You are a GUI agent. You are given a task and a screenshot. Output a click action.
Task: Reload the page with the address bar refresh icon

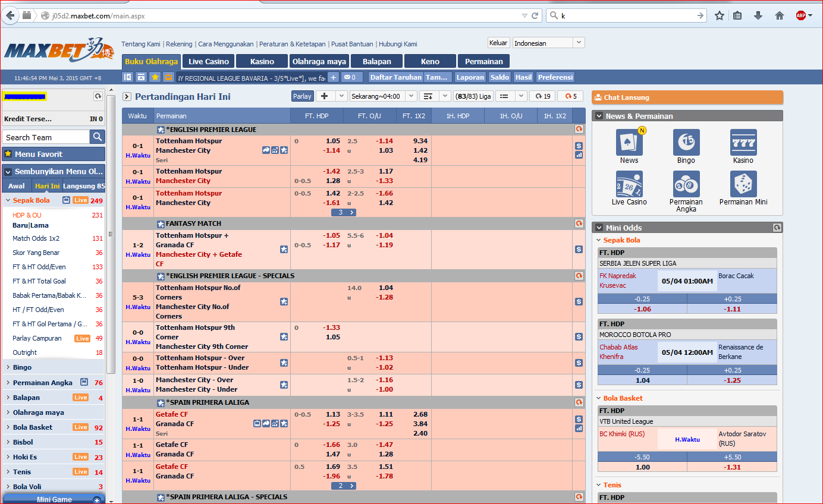point(535,16)
